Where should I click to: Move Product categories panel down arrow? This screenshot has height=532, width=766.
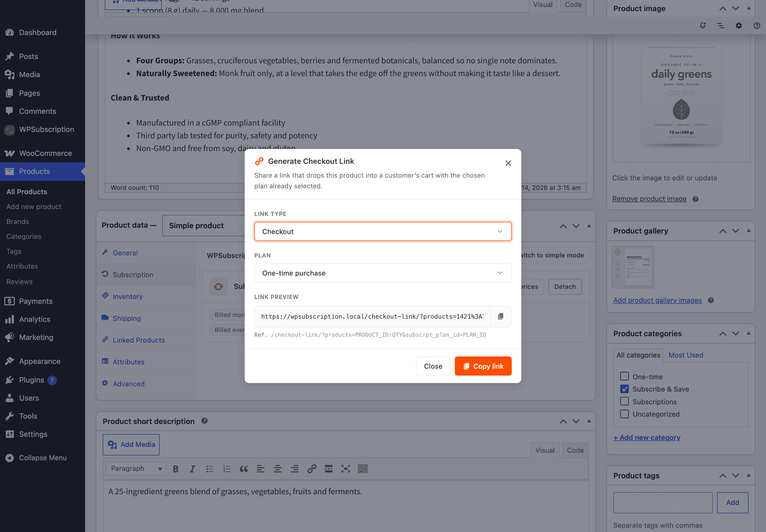click(x=735, y=333)
